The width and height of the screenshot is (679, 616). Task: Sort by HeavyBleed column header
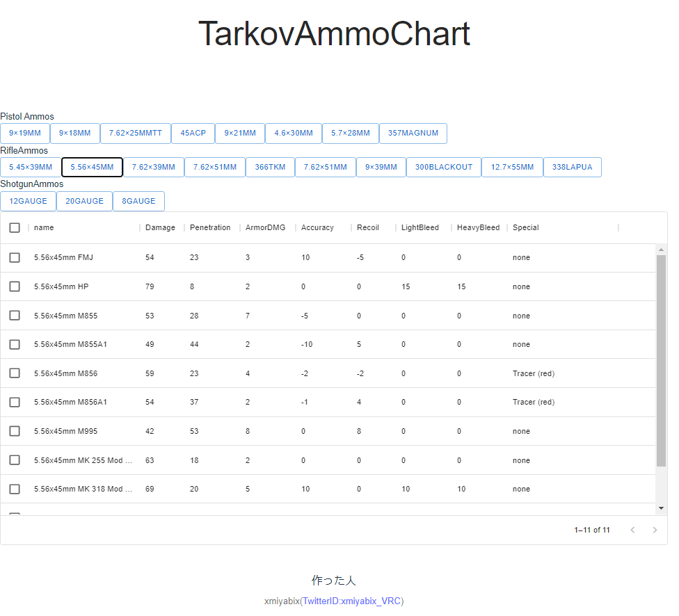478,228
